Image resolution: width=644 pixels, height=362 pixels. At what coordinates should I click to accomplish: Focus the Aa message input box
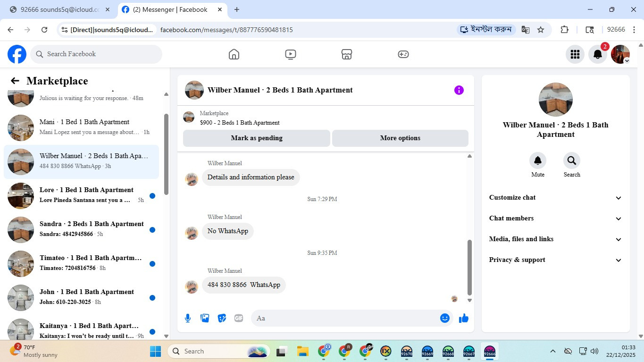click(x=351, y=318)
